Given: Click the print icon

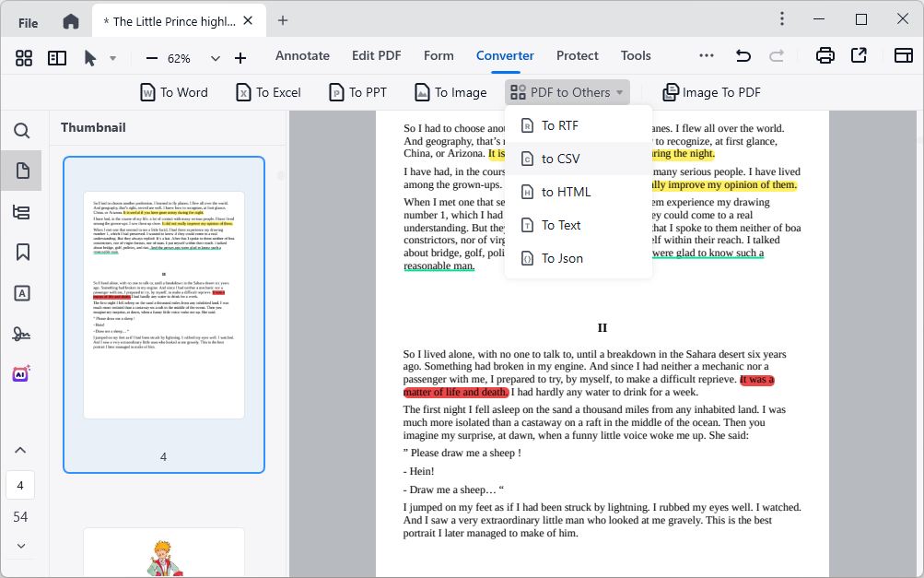Looking at the screenshot, I should pyautogui.click(x=825, y=56).
